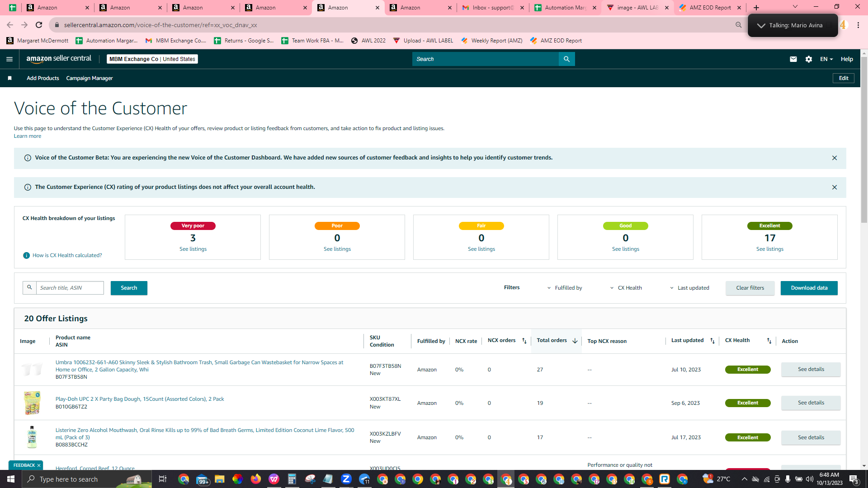Screen dimensions: 868x488
Task: Dismiss the Voice of the Customer Beta banner
Action: (835, 158)
